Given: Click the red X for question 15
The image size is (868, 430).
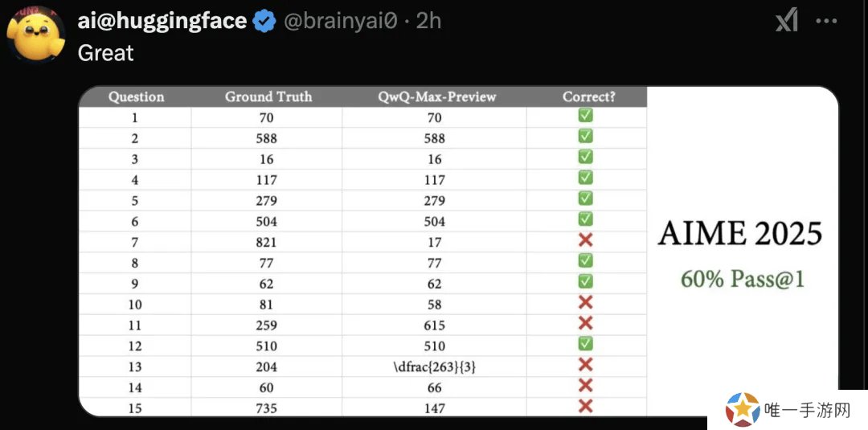Looking at the screenshot, I should click(x=585, y=406).
